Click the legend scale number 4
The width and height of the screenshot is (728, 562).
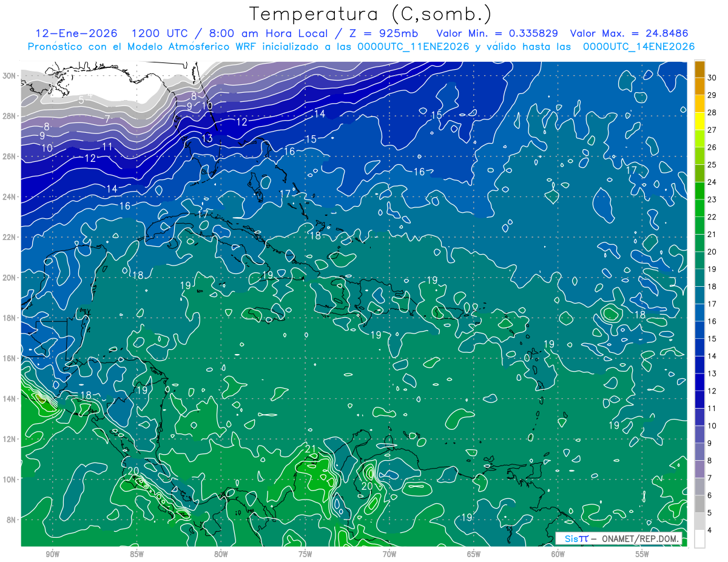(710, 530)
